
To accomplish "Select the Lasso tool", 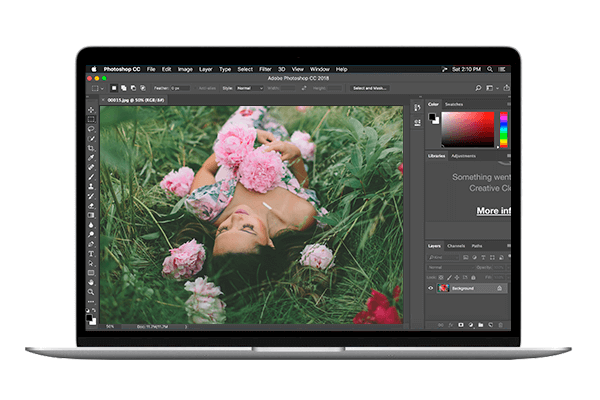I will click(x=91, y=129).
